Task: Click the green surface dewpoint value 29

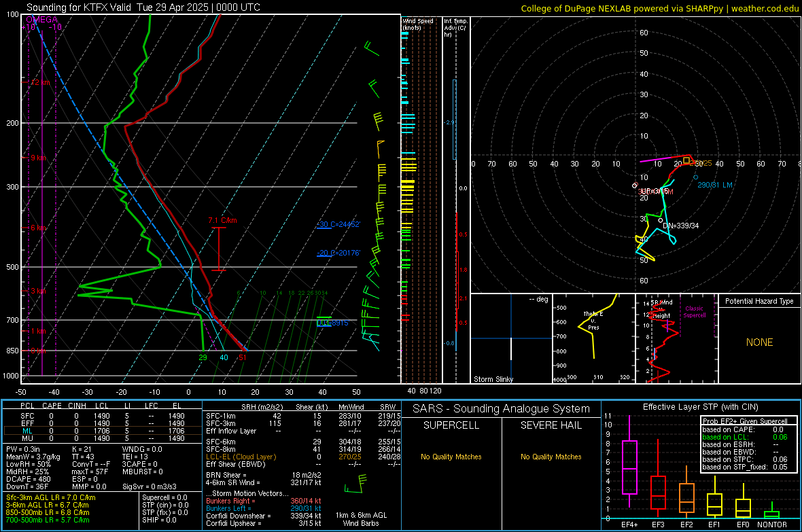Action: pyautogui.click(x=203, y=357)
